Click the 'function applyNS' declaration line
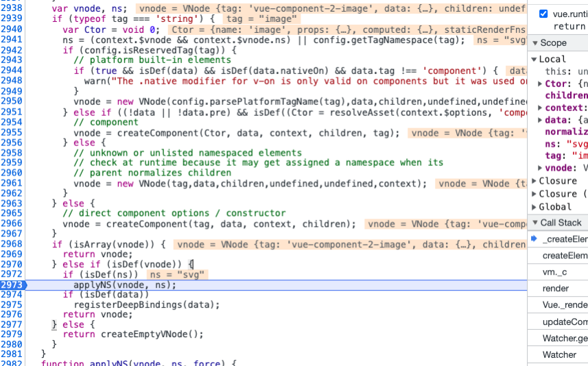This screenshot has height=366, width=588. pyautogui.click(x=139, y=363)
